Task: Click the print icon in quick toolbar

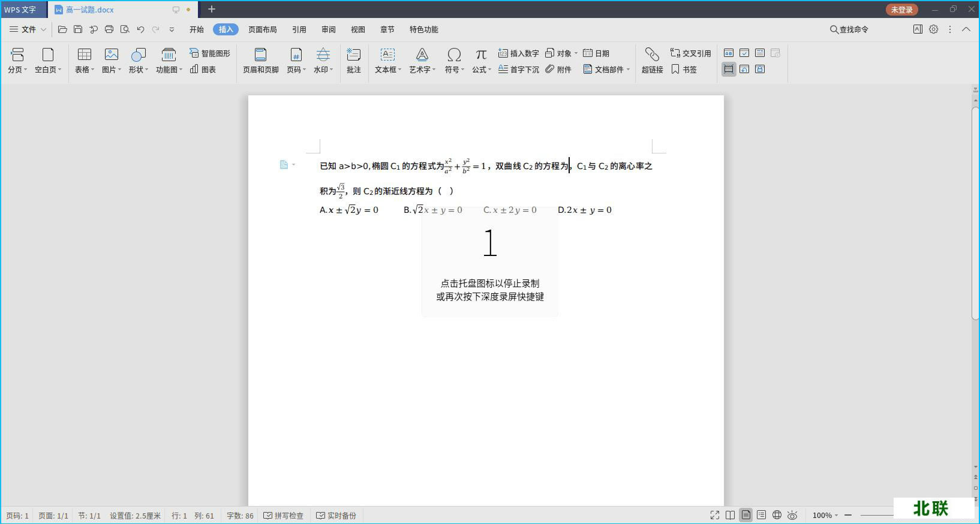Action: [x=109, y=29]
